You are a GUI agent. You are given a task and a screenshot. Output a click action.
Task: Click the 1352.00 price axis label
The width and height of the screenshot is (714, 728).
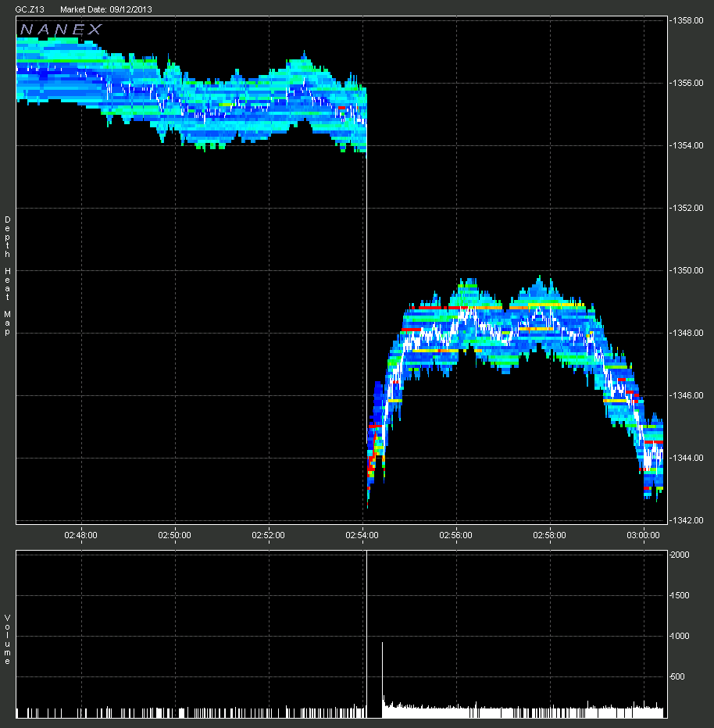click(x=687, y=208)
